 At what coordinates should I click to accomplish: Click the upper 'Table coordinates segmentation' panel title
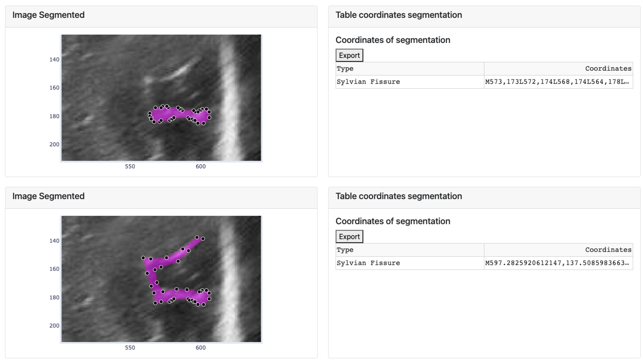coord(399,15)
